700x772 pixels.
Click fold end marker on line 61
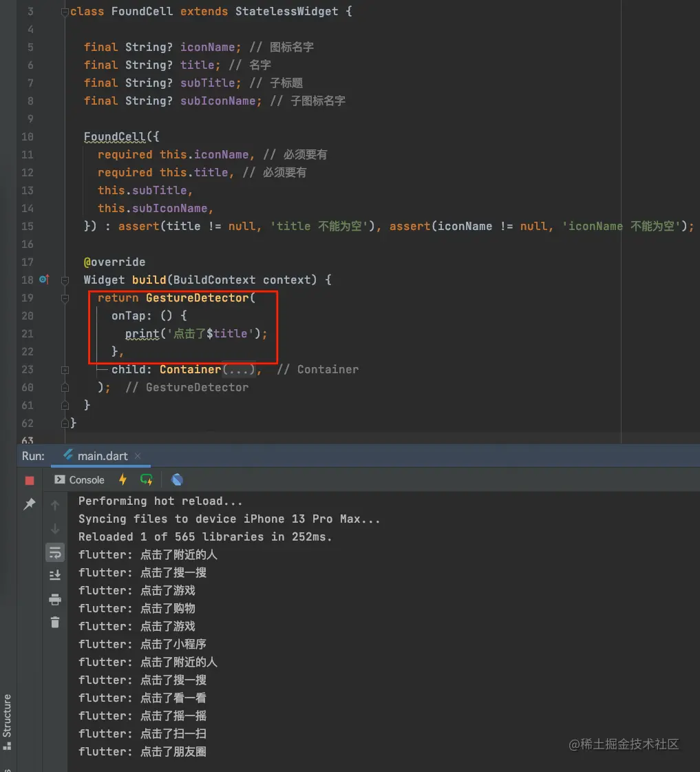[x=65, y=405]
